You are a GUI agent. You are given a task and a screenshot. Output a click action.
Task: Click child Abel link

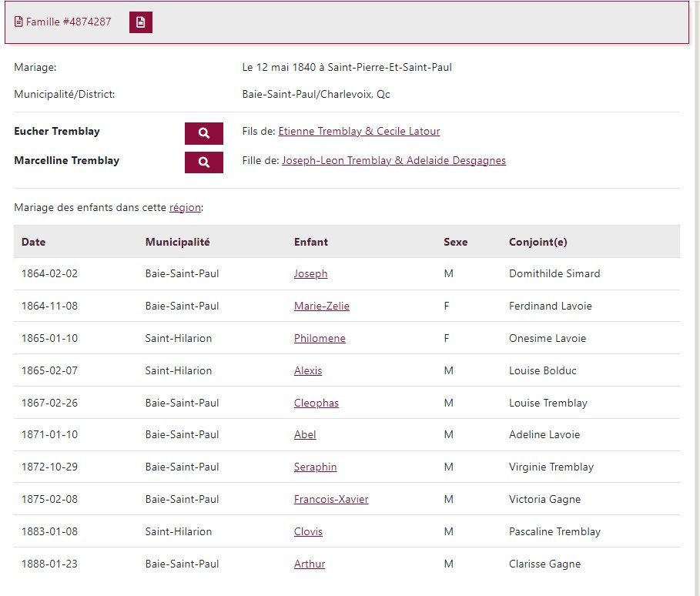[305, 434]
